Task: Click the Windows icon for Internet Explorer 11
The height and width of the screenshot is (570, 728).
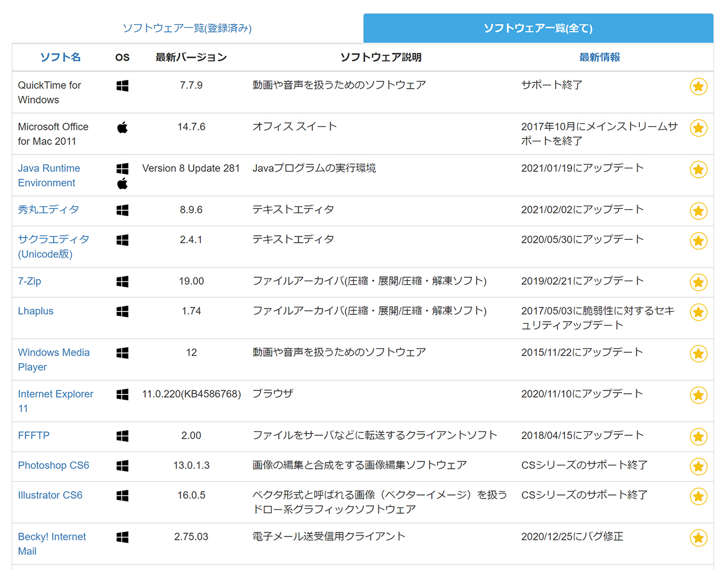Action: point(122,394)
